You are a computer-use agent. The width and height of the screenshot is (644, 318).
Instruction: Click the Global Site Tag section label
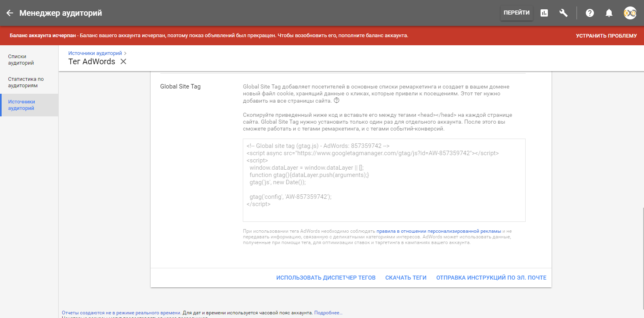(180, 86)
